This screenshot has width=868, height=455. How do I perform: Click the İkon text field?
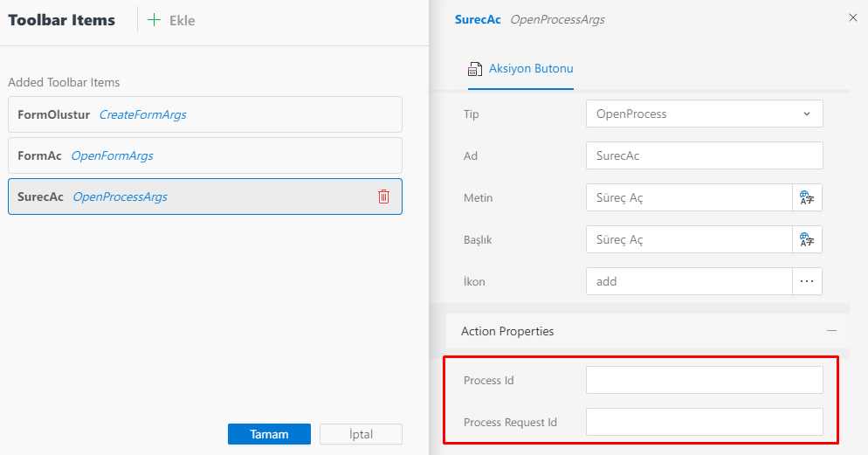point(688,281)
